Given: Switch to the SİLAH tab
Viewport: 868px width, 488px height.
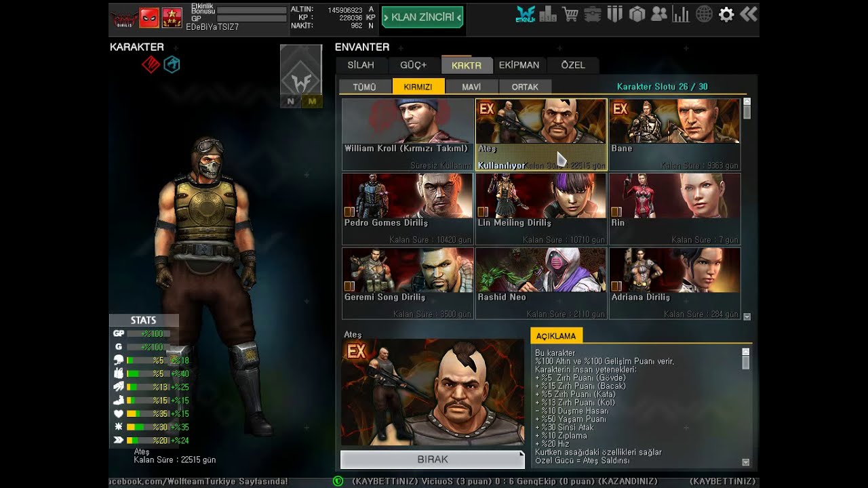Looking at the screenshot, I should pos(361,65).
